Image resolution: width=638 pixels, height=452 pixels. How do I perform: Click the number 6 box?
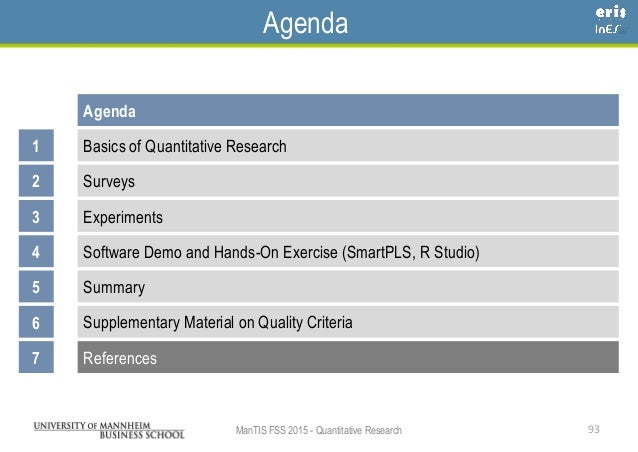(36, 322)
